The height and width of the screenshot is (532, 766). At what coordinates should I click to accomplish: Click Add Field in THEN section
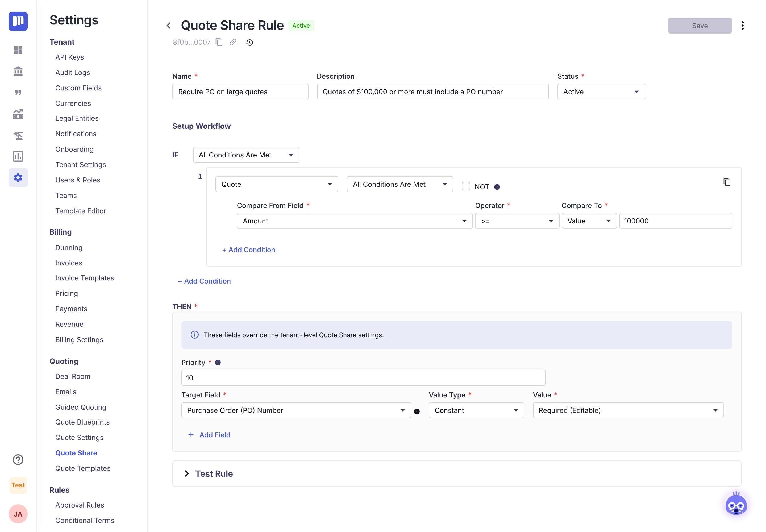pyautogui.click(x=209, y=435)
